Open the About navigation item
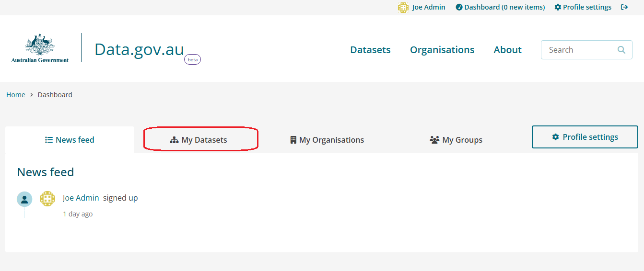644x271 pixels. point(507,50)
